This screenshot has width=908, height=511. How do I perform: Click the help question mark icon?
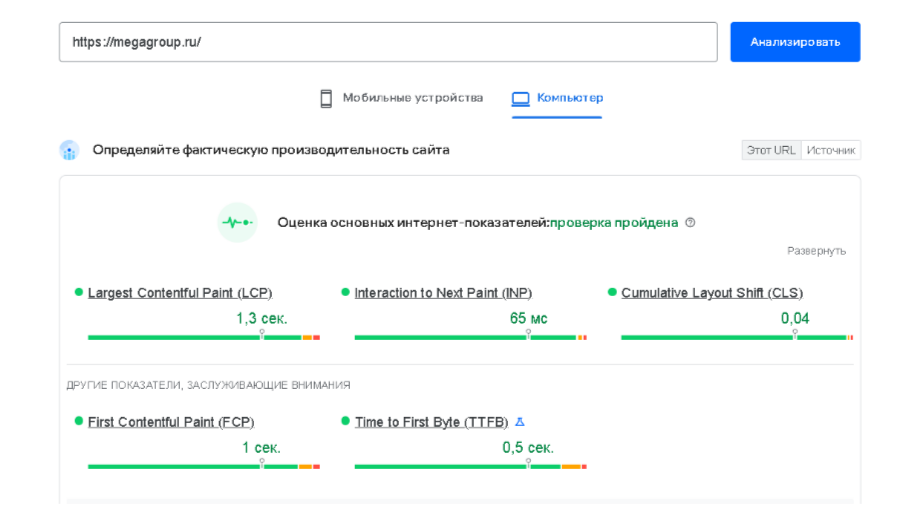click(x=690, y=223)
